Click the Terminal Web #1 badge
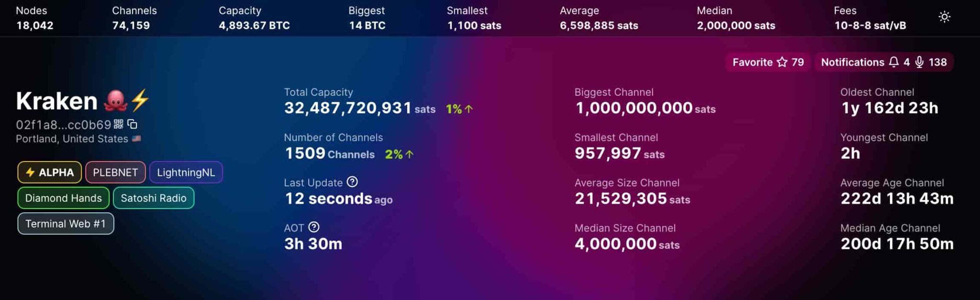This screenshot has height=300, width=980. [66, 224]
